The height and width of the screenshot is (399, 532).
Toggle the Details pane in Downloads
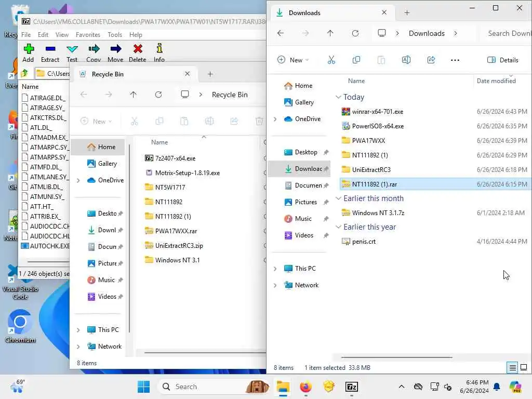click(503, 60)
